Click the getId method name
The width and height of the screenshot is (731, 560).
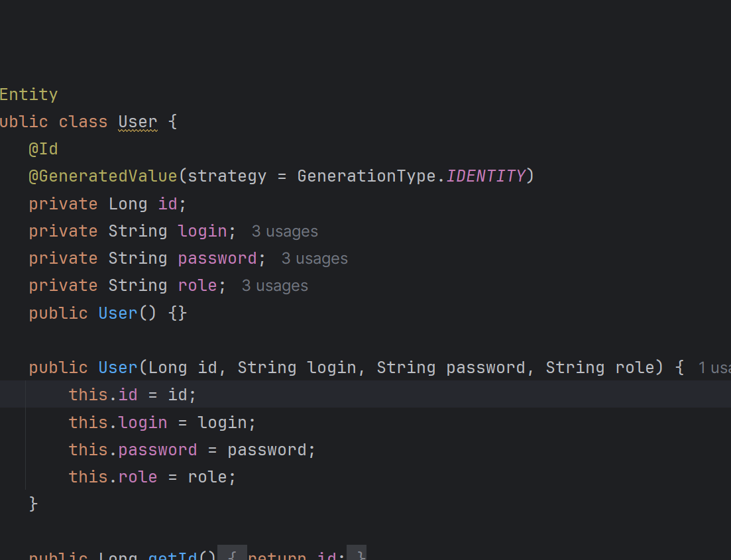pos(172,554)
